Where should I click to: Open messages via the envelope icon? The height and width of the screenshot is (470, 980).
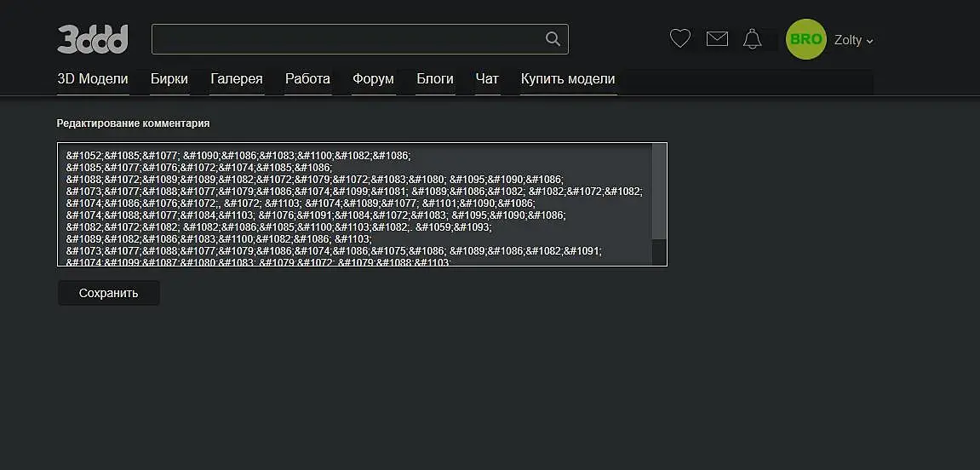coord(717,38)
